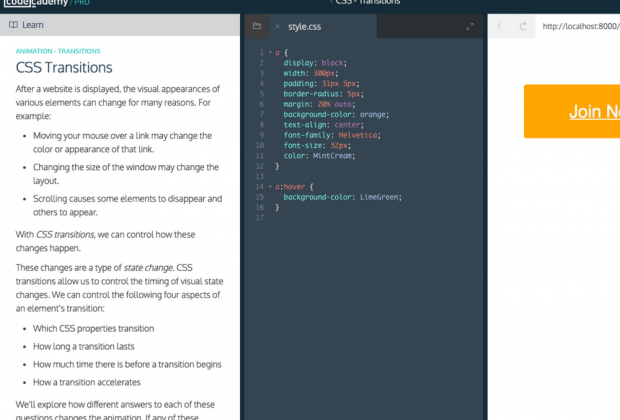Open the Learn panel tab
Viewport: 620px width, 420px height.
point(26,25)
